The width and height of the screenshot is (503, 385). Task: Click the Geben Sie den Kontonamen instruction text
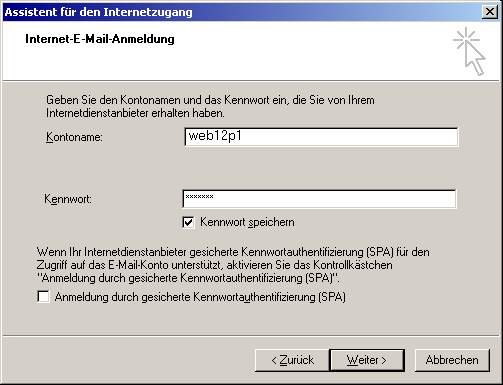210,107
